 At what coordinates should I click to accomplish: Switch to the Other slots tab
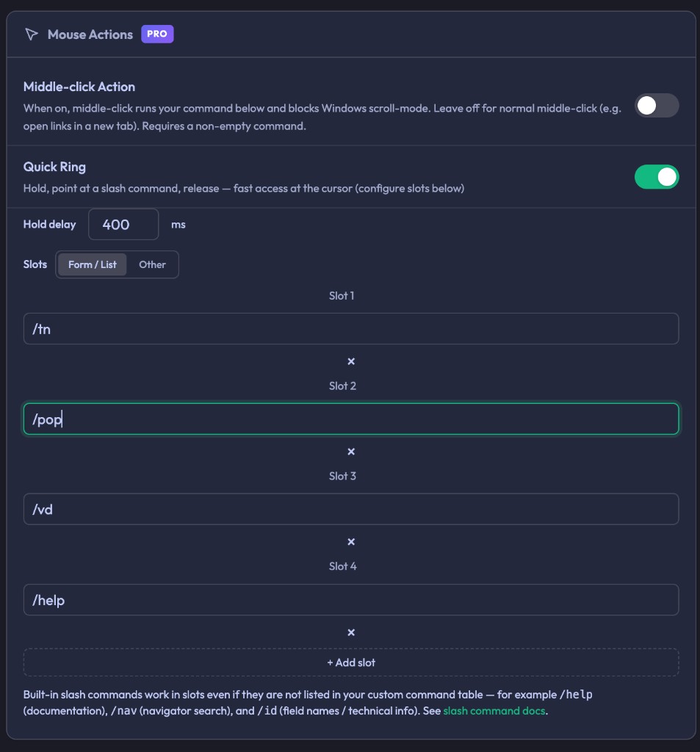coord(152,264)
